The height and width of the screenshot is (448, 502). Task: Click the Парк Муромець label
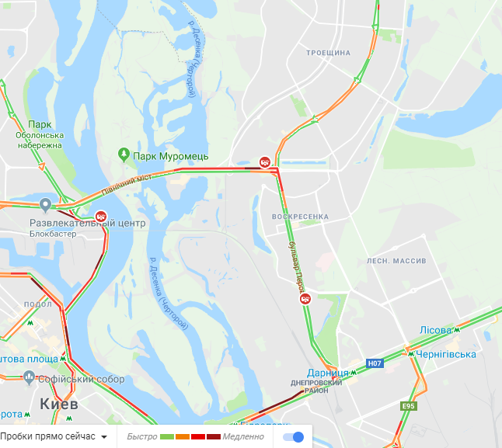click(171, 156)
